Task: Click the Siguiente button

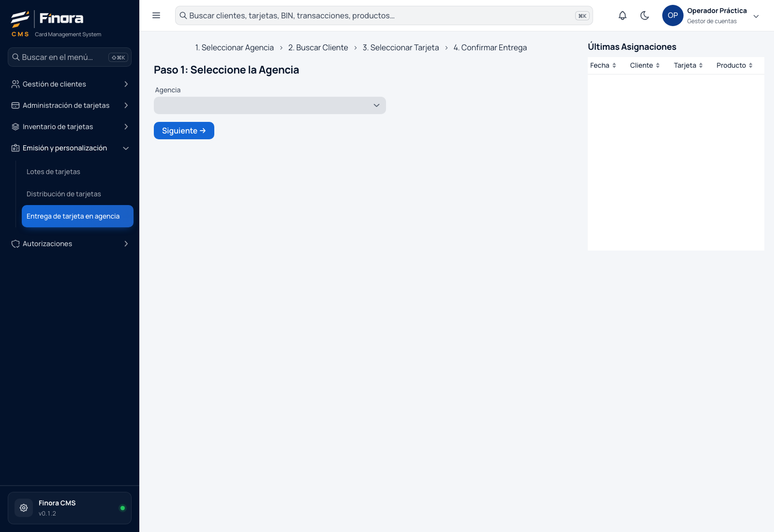Action: point(184,131)
